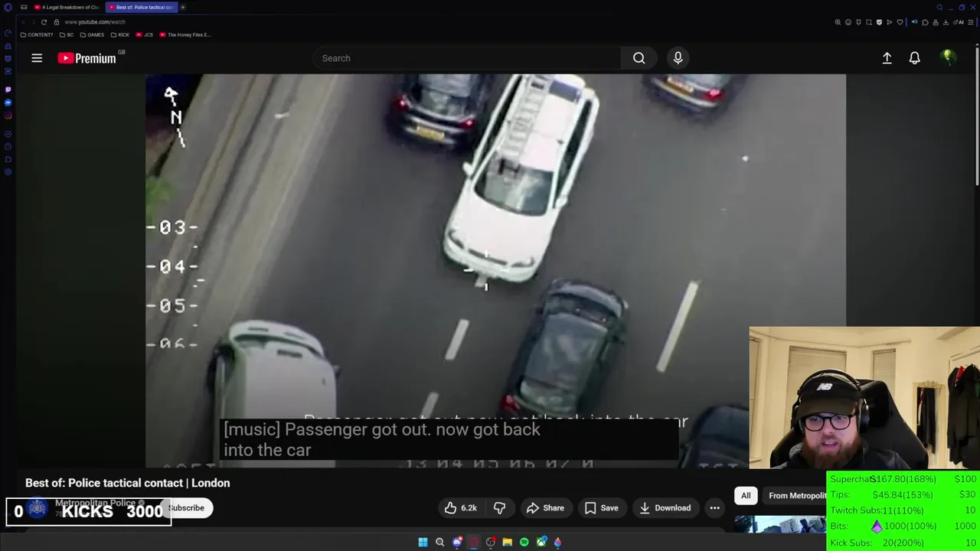Image resolution: width=980 pixels, height=551 pixels.
Task: Open the ad blocker shield icon
Action: click(879, 22)
